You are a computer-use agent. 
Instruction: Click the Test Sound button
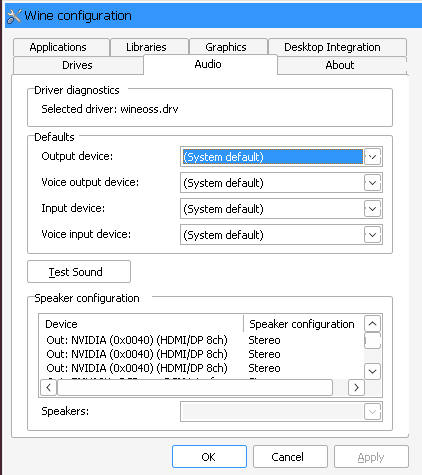(79, 272)
